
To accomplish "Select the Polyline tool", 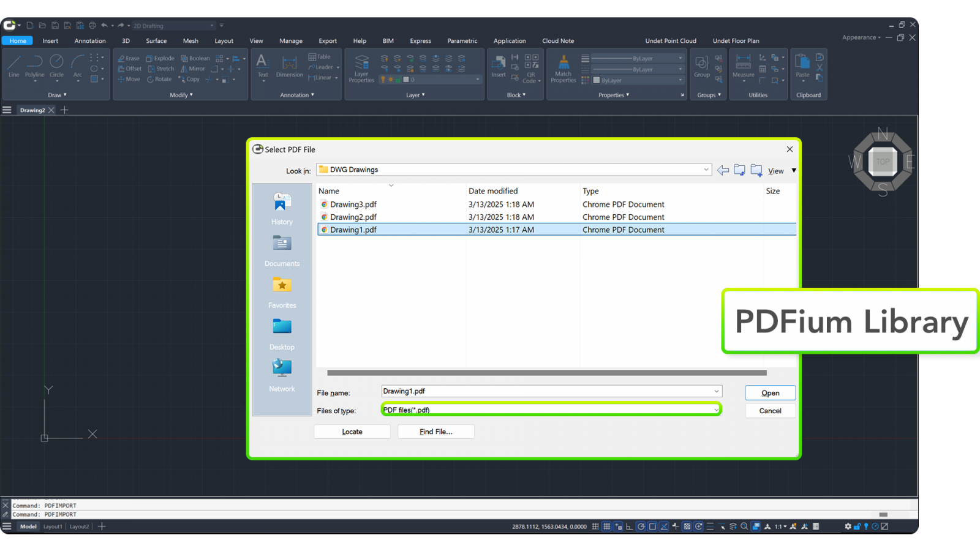I will (35, 66).
